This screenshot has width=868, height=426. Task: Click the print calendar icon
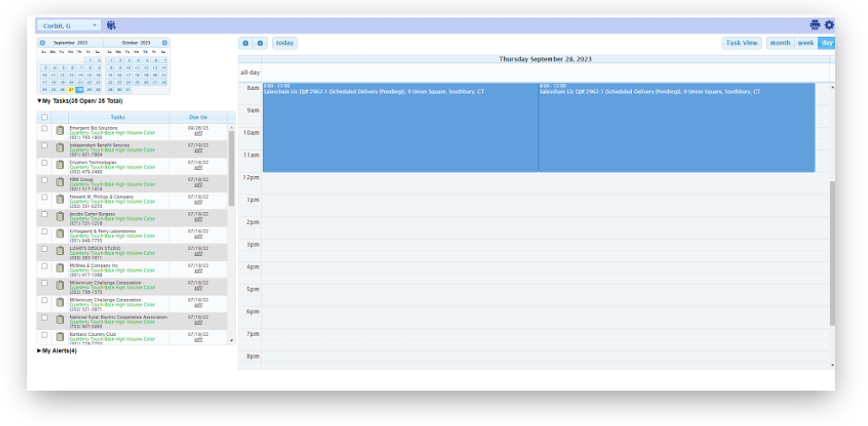tap(815, 25)
